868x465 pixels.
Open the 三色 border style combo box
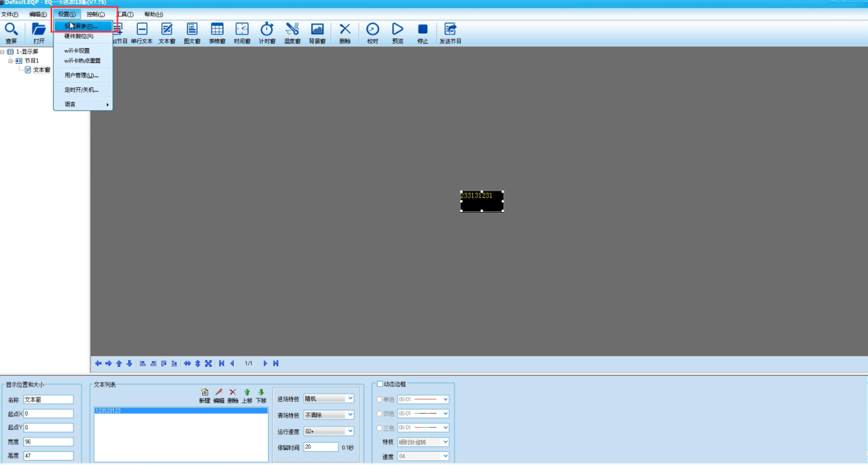coord(423,428)
